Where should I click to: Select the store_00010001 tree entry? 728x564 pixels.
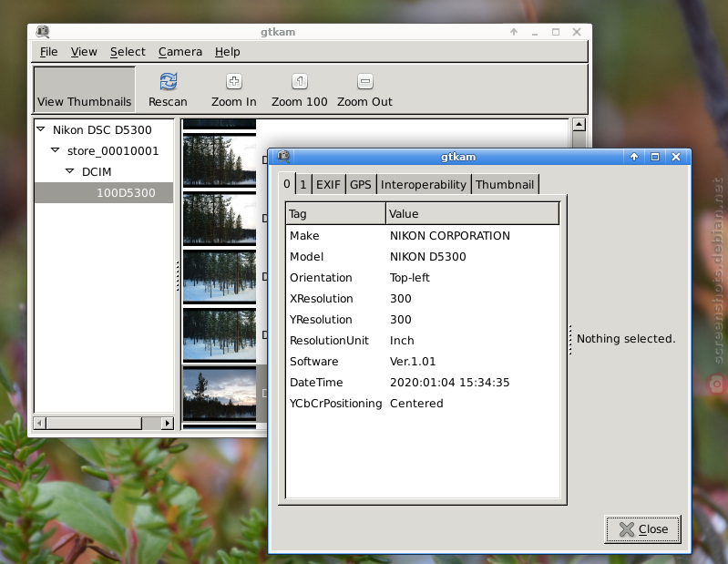(x=113, y=151)
